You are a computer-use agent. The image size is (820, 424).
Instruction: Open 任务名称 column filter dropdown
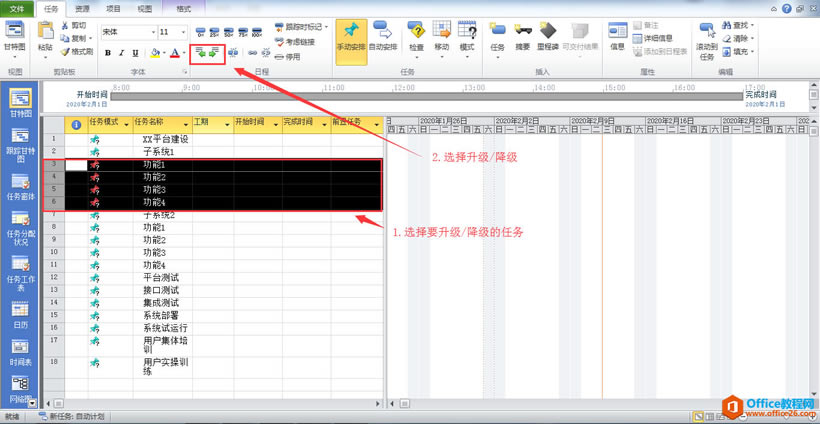coord(185,125)
